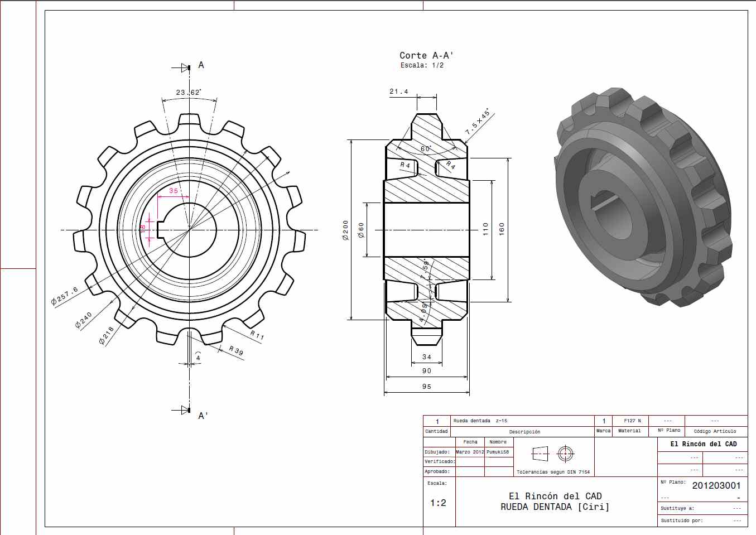Select the Ø257.6 outer diameter dimension
756x535 pixels.
(x=65, y=296)
